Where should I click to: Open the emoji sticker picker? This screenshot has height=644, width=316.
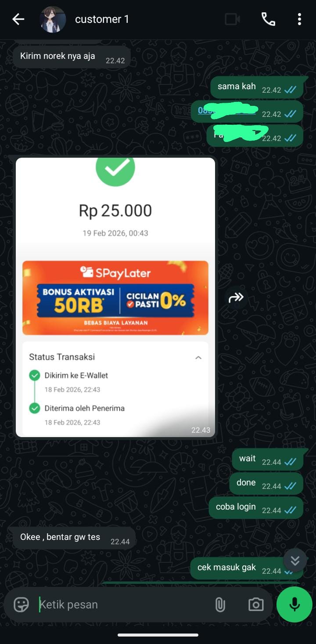(x=21, y=605)
